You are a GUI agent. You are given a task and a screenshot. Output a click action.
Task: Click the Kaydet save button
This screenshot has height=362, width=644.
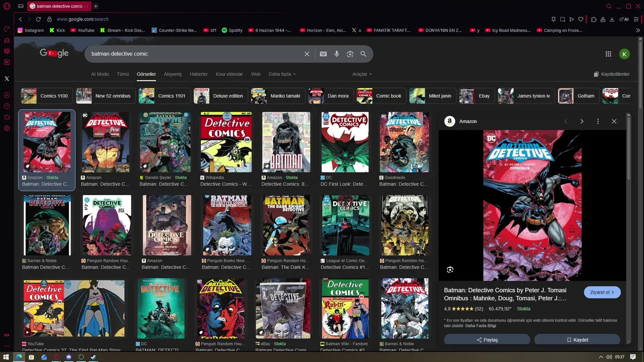click(x=577, y=340)
